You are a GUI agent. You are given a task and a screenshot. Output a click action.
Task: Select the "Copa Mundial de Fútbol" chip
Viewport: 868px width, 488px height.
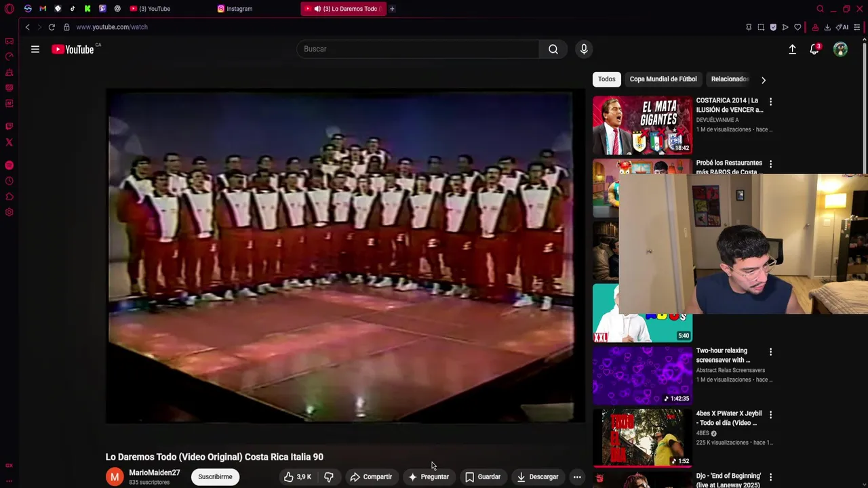click(x=663, y=79)
